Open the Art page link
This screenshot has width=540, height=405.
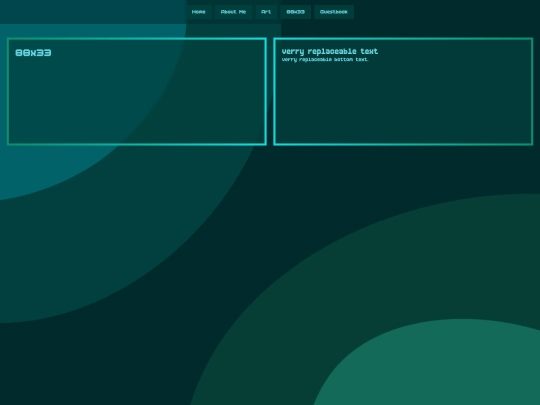266,12
